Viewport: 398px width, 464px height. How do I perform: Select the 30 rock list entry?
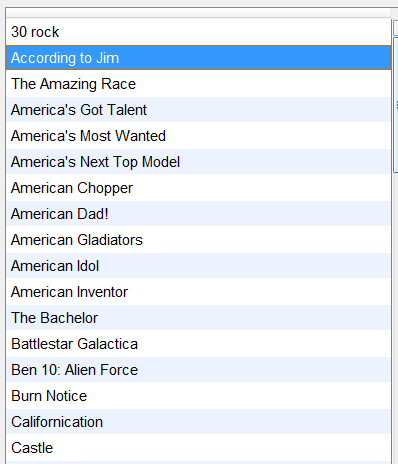click(x=198, y=32)
